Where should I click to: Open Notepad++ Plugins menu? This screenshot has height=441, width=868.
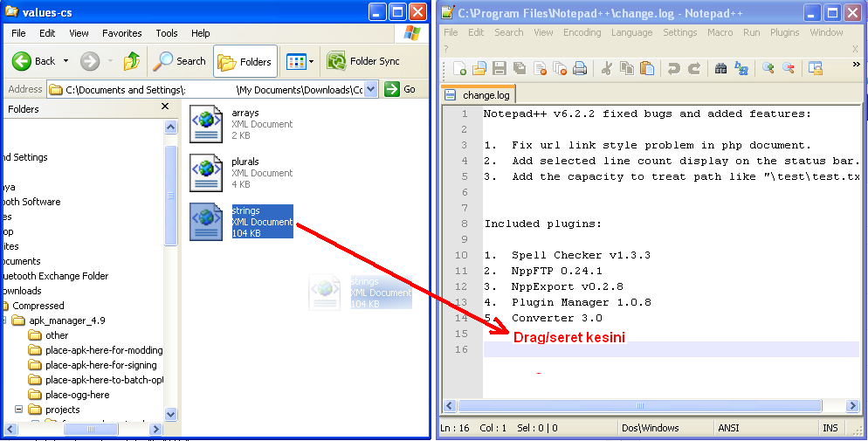(x=785, y=32)
